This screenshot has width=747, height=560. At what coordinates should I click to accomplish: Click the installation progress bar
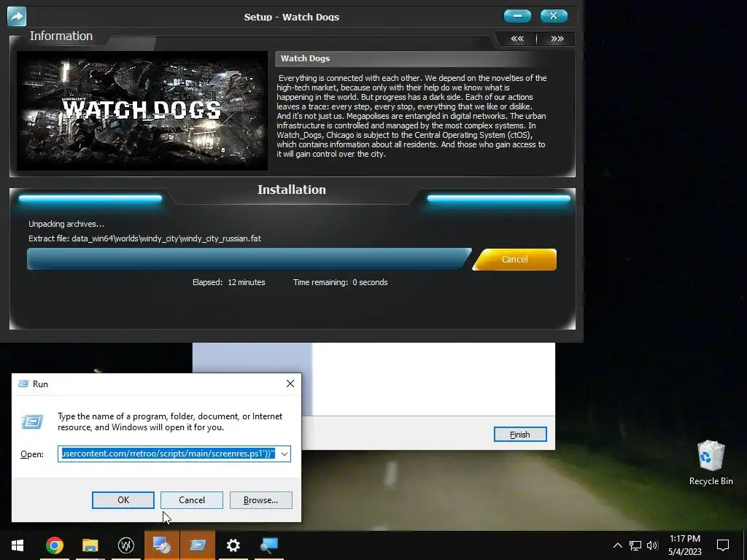(249, 259)
